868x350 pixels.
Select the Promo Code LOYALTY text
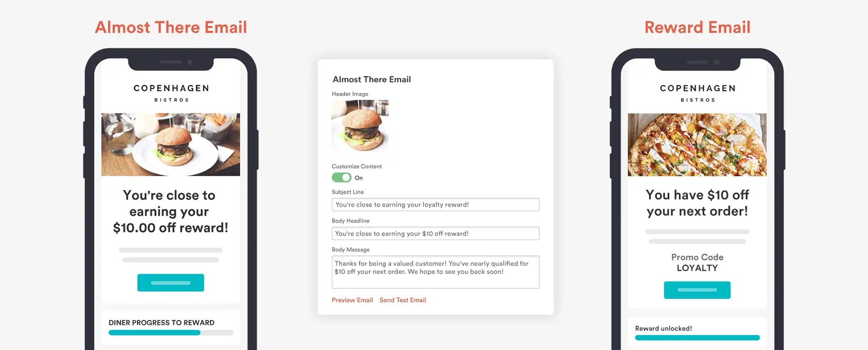[697, 263]
